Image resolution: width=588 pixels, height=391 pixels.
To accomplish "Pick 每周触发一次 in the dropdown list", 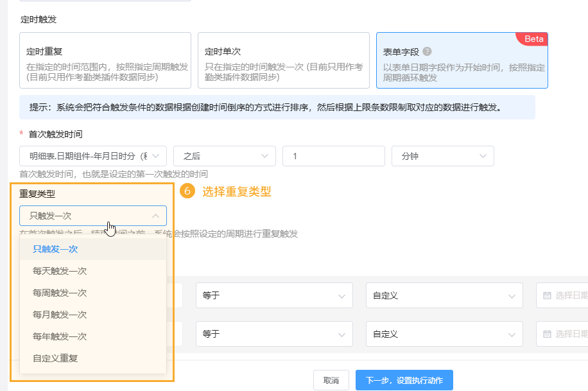I will point(60,293).
